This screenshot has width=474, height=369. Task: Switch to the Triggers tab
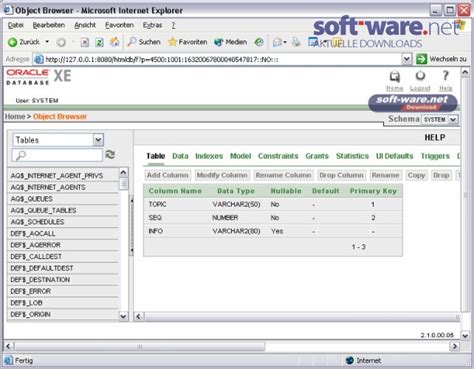point(435,156)
